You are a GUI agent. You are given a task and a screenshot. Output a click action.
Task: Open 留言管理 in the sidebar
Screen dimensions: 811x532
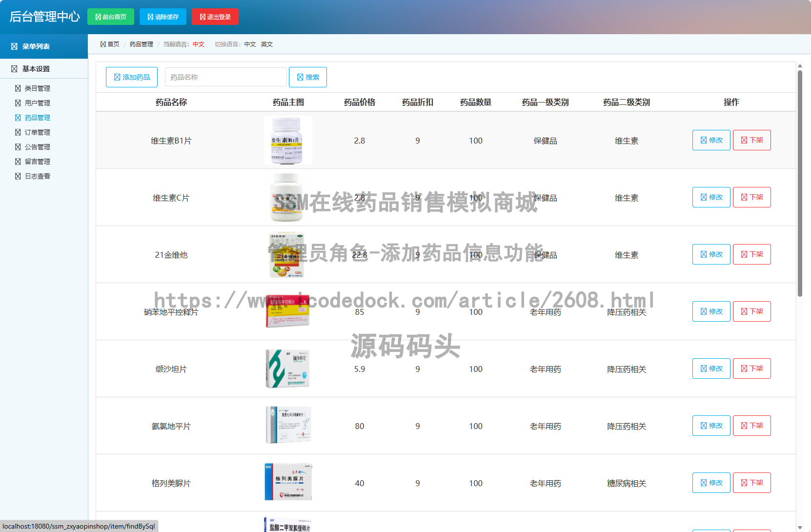pos(36,162)
